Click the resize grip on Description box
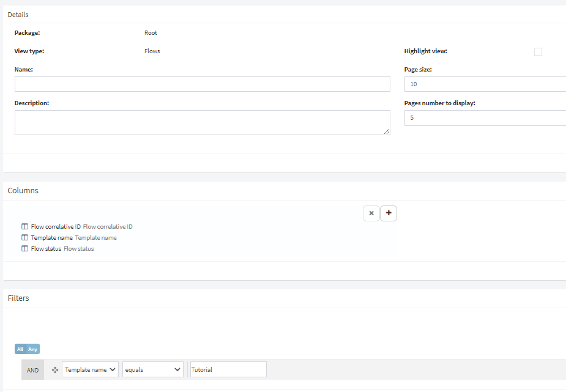 click(387, 131)
